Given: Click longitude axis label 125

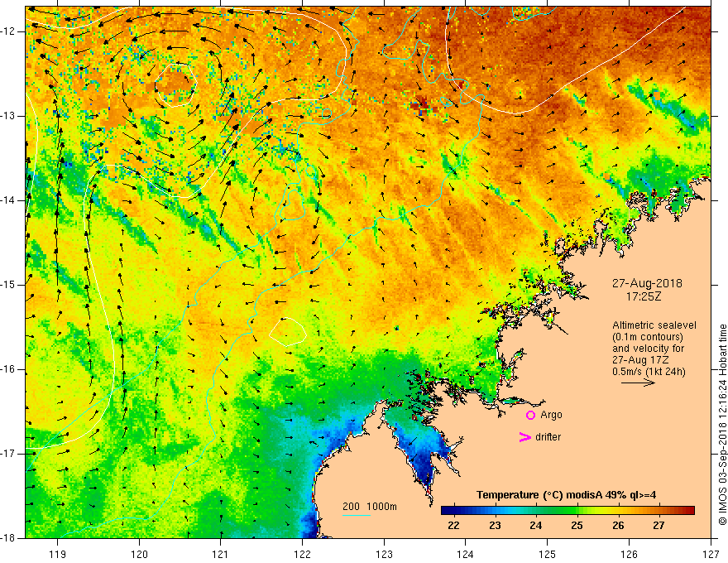Looking at the screenshot, I should click(x=547, y=554).
